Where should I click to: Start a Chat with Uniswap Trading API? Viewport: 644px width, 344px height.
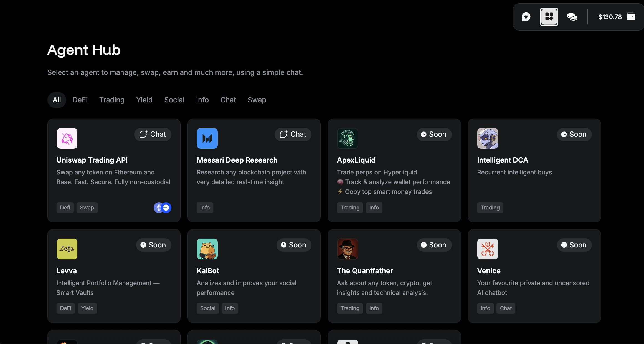[153, 134]
